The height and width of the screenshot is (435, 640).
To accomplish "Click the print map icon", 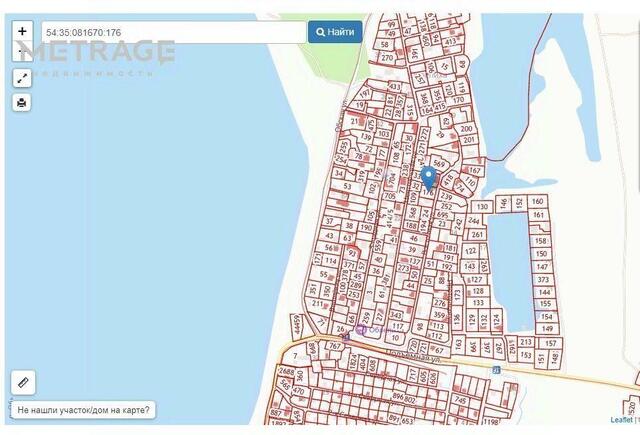I will pyautogui.click(x=22, y=102).
